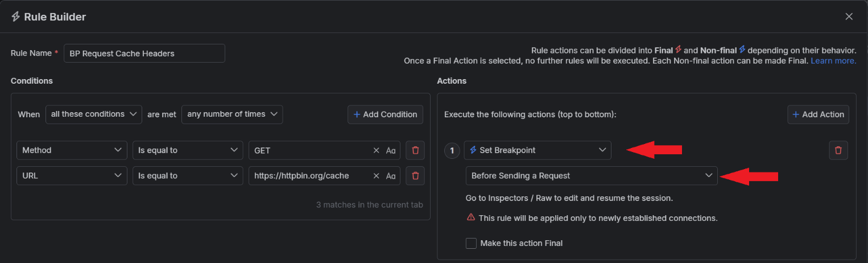868x263 pixels.
Task: Clear the httpbin URL value
Action: (376, 175)
